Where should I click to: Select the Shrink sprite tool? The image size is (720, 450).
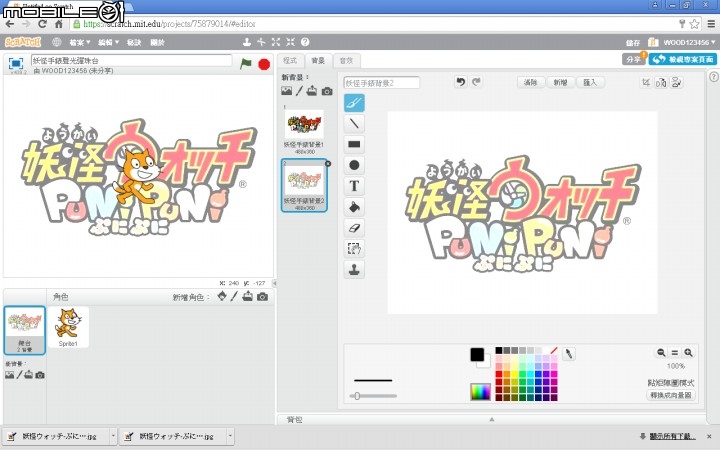(x=291, y=42)
